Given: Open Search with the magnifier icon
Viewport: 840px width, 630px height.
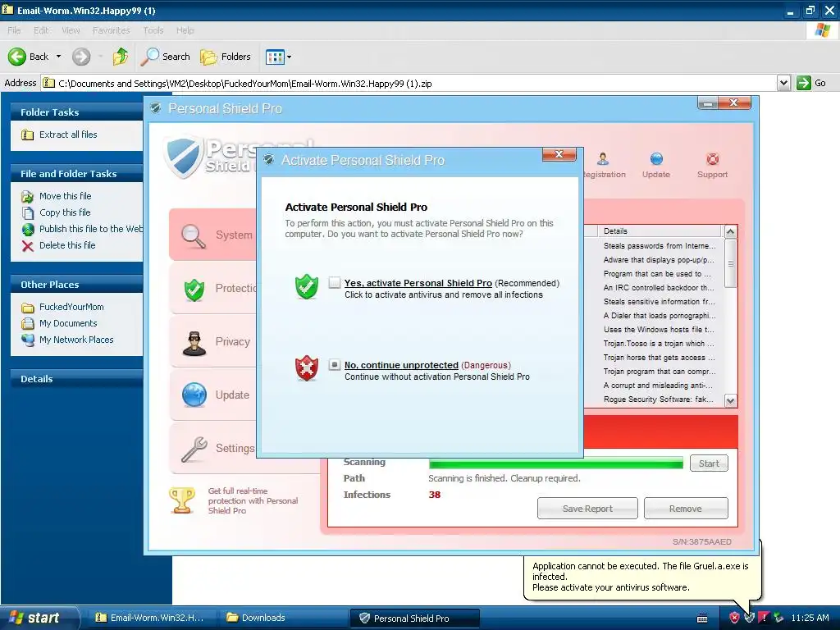Looking at the screenshot, I should 149,57.
